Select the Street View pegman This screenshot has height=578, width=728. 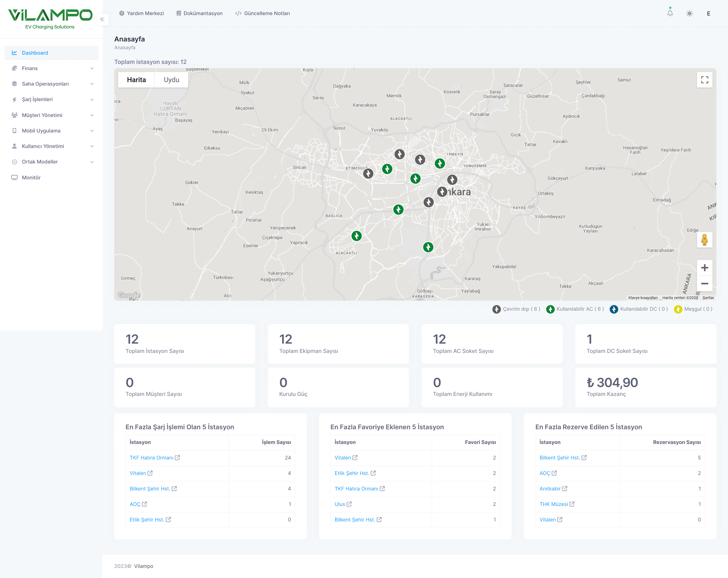tap(704, 240)
